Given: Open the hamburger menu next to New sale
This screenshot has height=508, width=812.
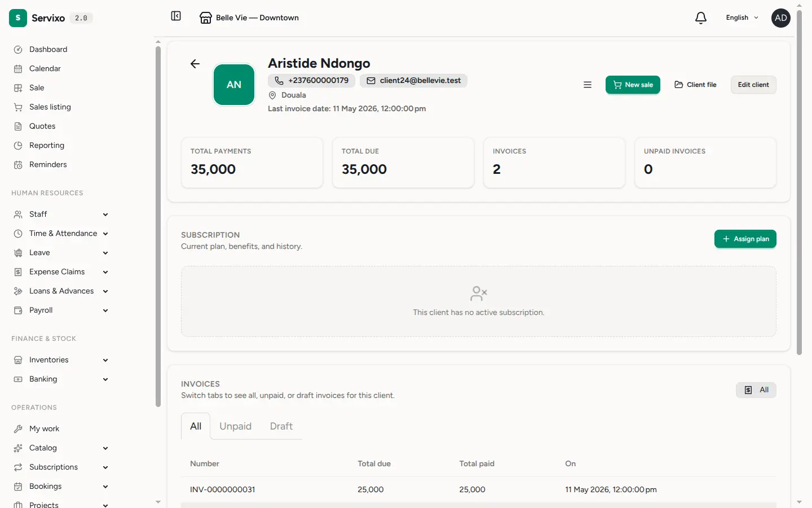Looking at the screenshot, I should tap(588, 85).
